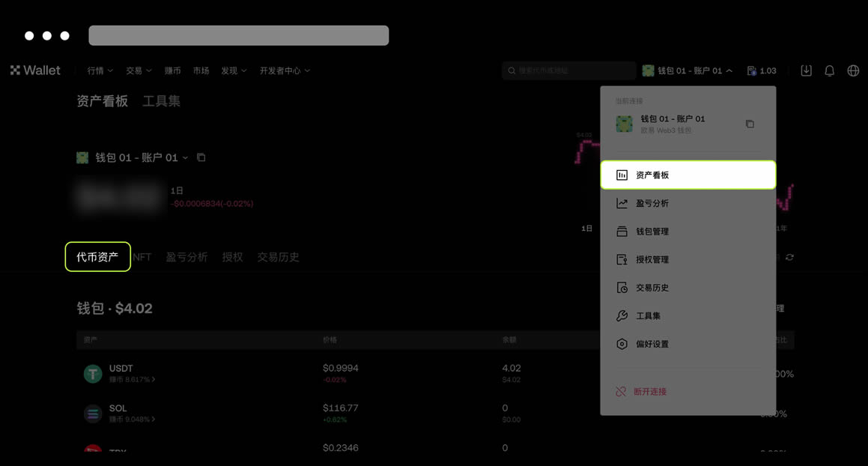Viewport: 868px width, 466px height.
Task: Expand the 开发者中心 dropdown menu
Action: (x=285, y=70)
